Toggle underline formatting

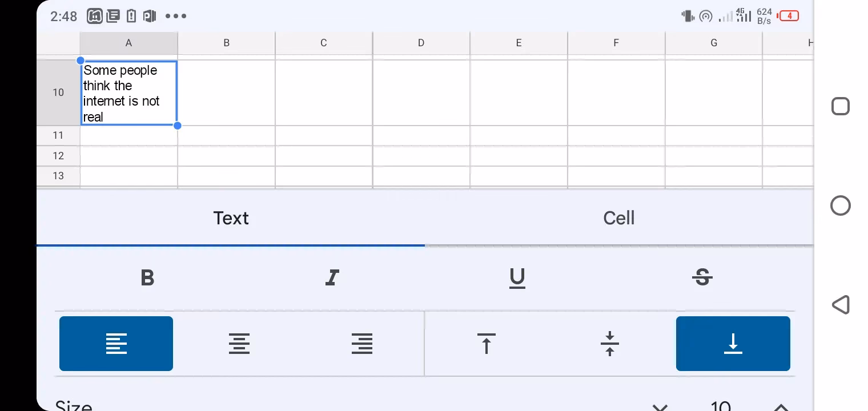[x=517, y=278]
